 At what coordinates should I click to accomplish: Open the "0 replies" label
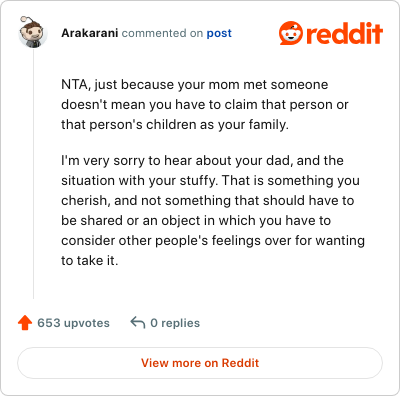pyautogui.click(x=175, y=323)
